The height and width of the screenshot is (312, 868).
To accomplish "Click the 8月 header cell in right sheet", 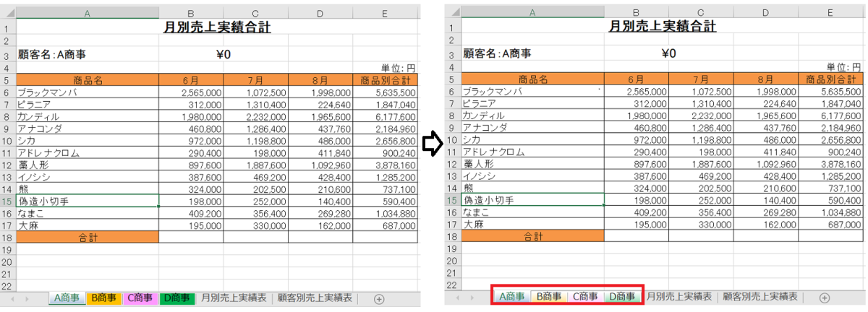I will (765, 79).
